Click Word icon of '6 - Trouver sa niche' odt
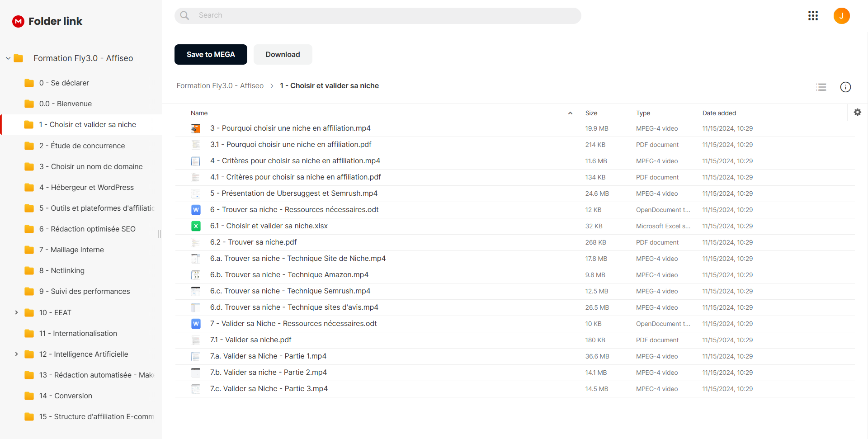Screen dimensions: 868x439 (196, 210)
